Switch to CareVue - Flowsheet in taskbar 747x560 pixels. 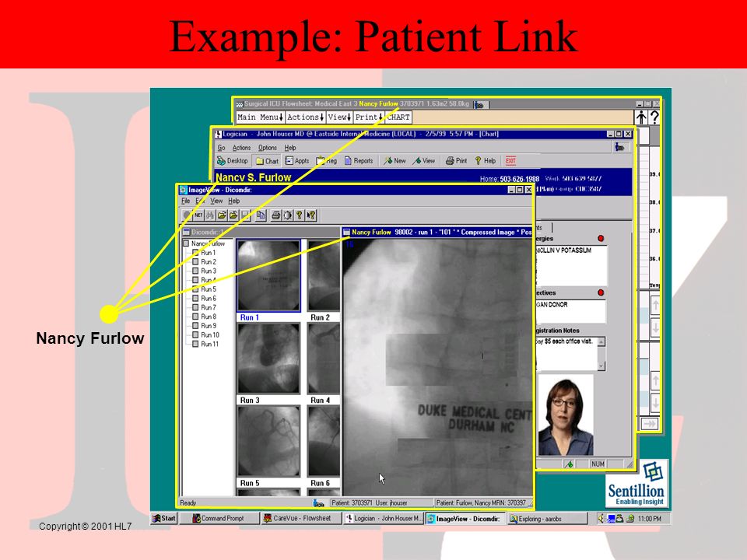click(302, 519)
